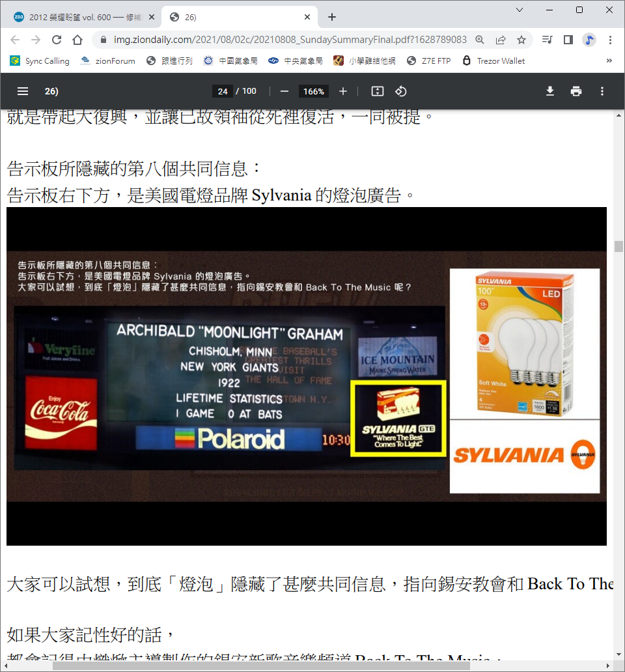Image resolution: width=625 pixels, height=672 pixels.
Task: Open the Chrome three-dot menu
Action: (610, 40)
